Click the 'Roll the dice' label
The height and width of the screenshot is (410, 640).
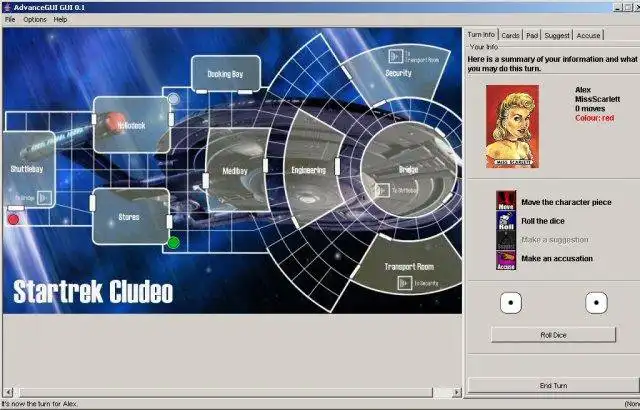pyautogui.click(x=543, y=221)
